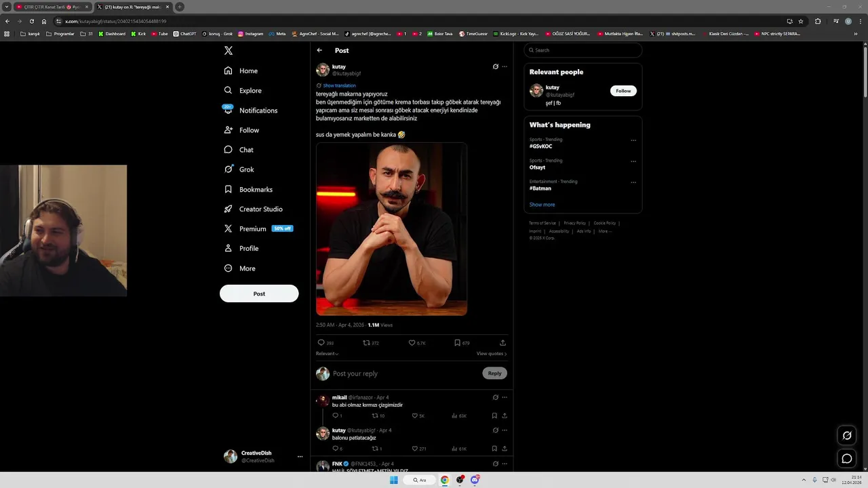
Task: Open #GSvKOC trending topic
Action: [x=540, y=146]
